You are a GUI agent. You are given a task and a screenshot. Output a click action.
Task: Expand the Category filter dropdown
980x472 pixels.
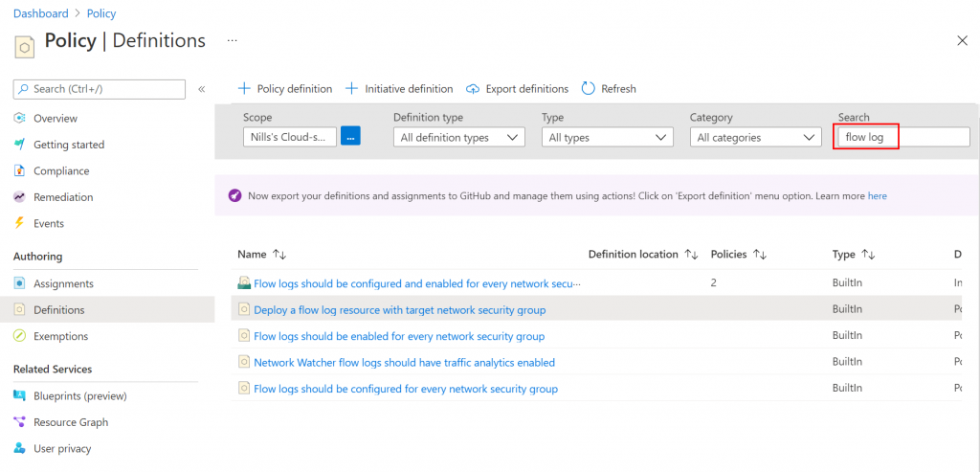[755, 138]
